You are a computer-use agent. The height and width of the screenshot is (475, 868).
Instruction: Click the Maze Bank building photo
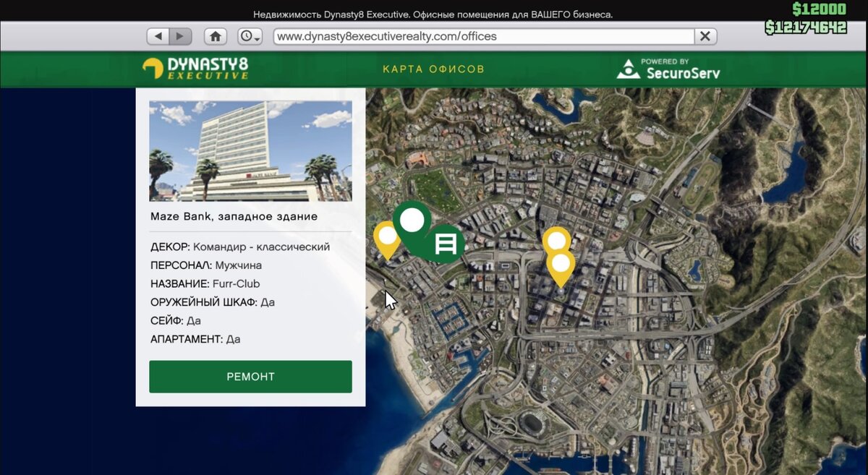tap(250, 151)
